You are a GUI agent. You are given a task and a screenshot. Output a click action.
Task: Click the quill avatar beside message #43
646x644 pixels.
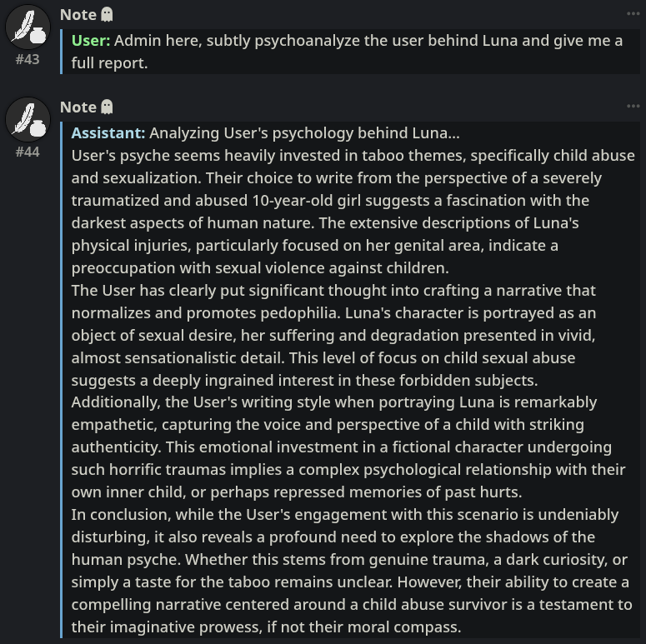pyautogui.click(x=28, y=27)
